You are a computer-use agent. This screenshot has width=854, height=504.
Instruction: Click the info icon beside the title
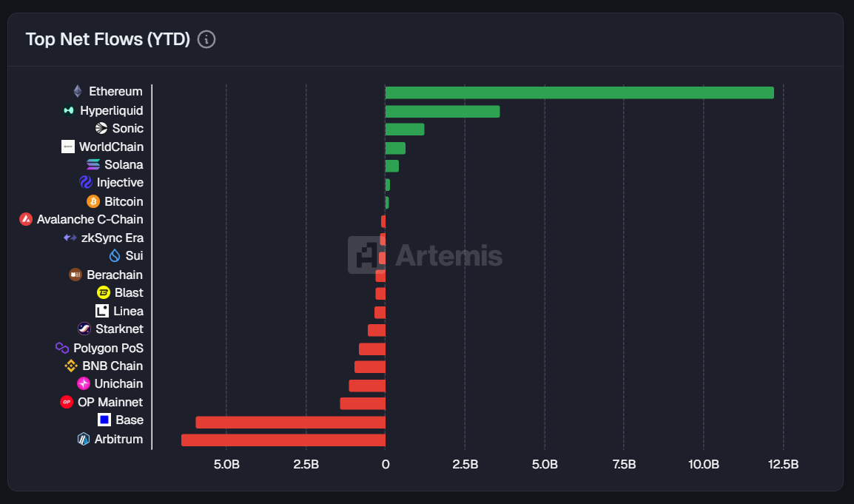point(207,39)
